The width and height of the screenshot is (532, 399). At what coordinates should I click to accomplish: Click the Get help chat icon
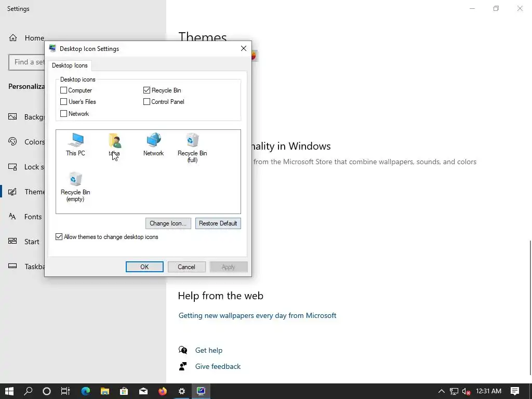click(x=183, y=350)
